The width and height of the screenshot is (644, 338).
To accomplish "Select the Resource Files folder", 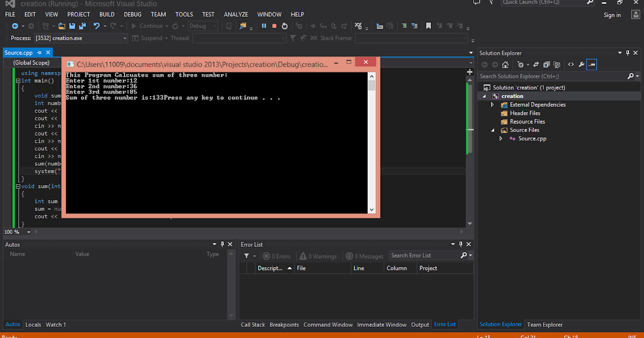I will (x=527, y=121).
